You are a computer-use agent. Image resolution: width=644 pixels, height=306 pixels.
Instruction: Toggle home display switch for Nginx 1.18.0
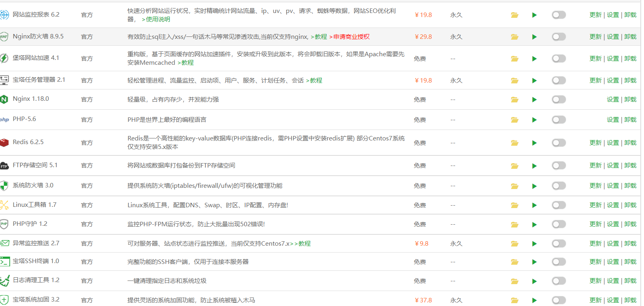pos(558,100)
